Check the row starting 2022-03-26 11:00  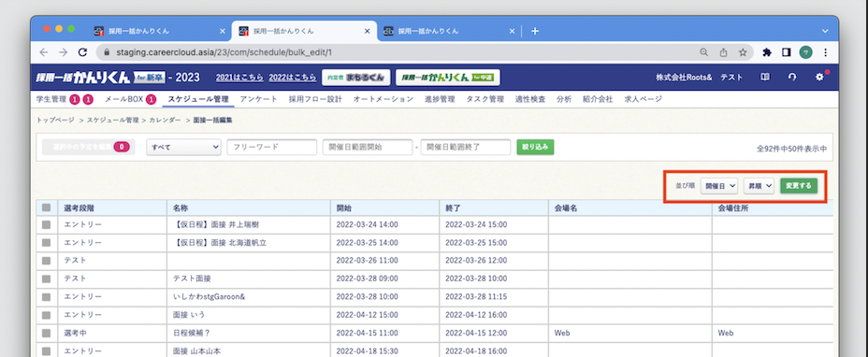tap(47, 260)
